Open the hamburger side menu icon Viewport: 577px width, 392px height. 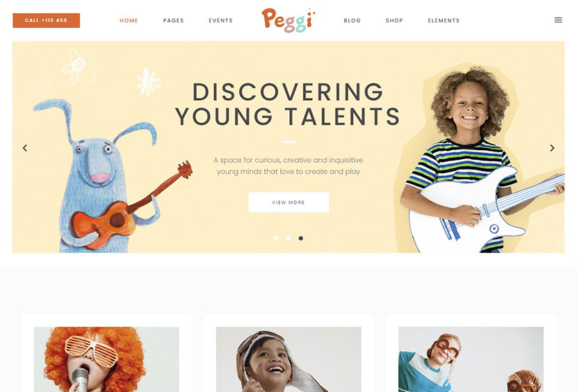[x=558, y=20]
